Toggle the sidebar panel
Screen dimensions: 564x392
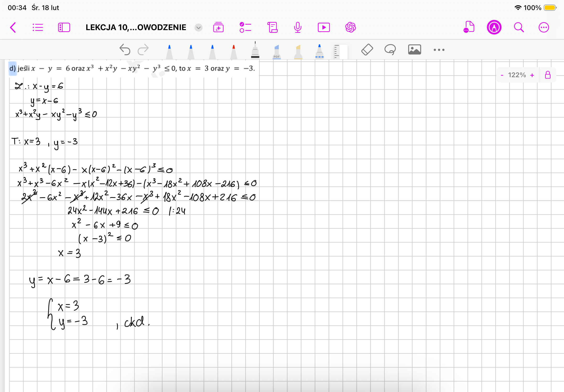pos(64,27)
